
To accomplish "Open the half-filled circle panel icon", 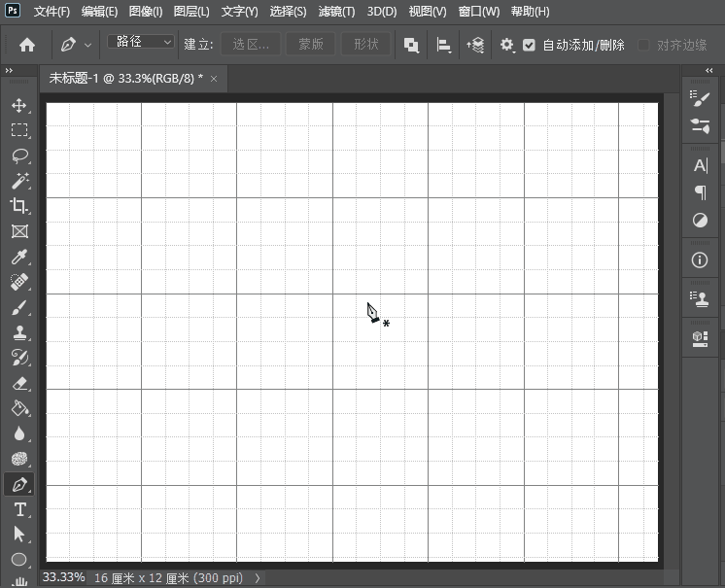I will 700,220.
